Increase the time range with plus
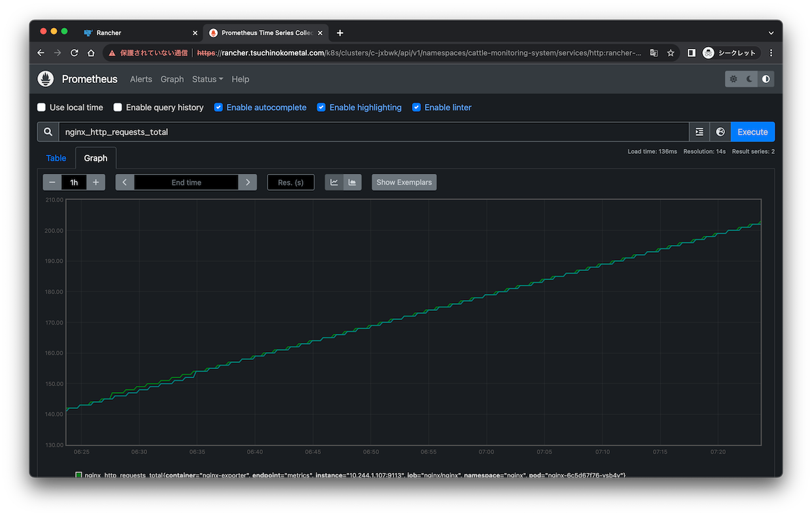Viewport: 812px width, 516px height. (x=95, y=182)
